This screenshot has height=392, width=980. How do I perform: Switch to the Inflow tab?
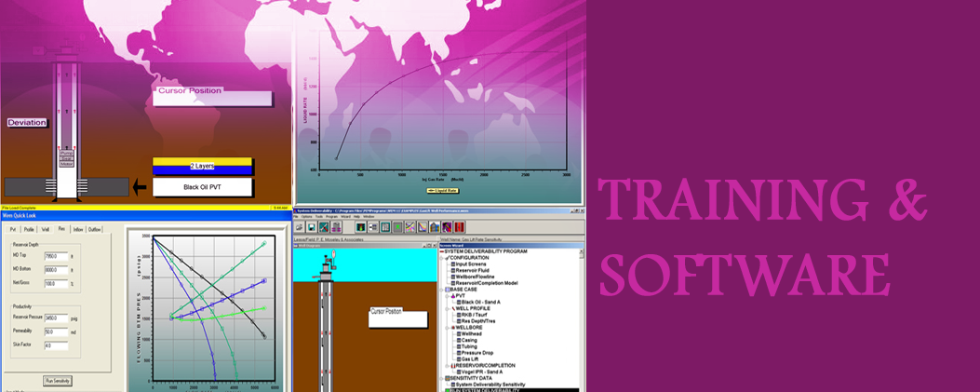click(78, 229)
